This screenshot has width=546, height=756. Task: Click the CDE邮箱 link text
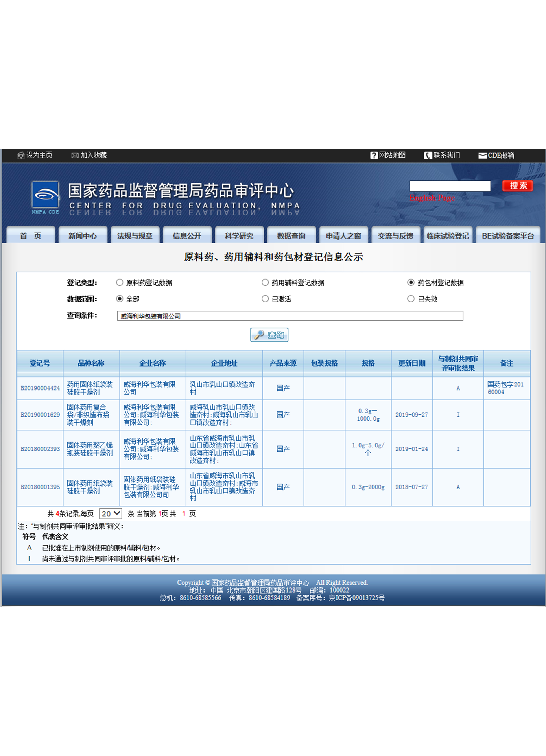click(501, 155)
